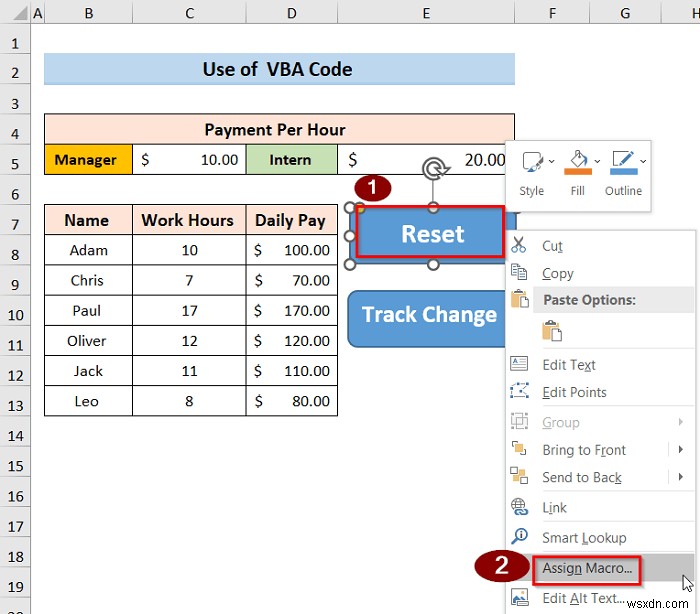700x614 pixels.
Task: Select column F header
Action: pyautogui.click(x=552, y=13)
